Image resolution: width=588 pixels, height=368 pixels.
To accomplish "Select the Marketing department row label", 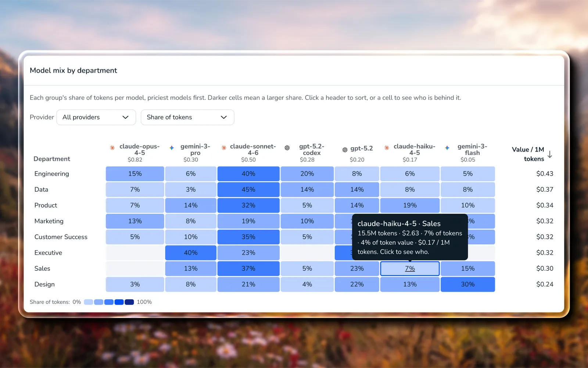I will 49,221.
